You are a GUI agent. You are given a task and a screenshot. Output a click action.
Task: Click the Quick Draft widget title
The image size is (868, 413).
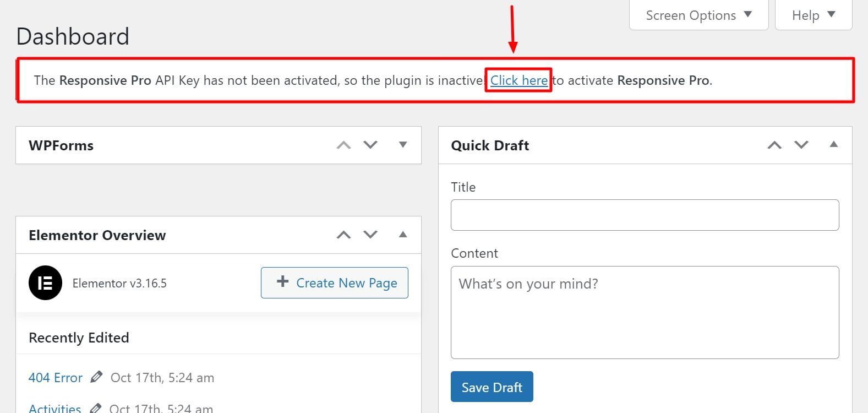[x=490, y=145]
